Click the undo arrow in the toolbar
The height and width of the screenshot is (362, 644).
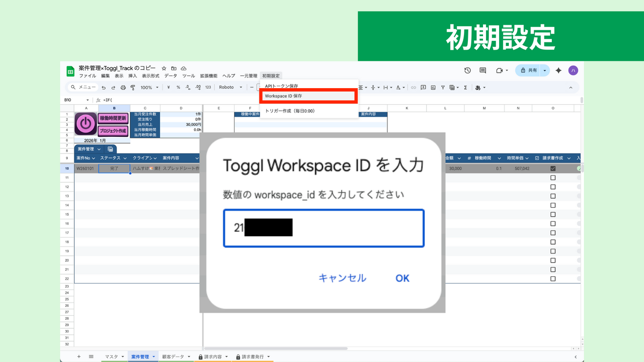pos(103,88)
